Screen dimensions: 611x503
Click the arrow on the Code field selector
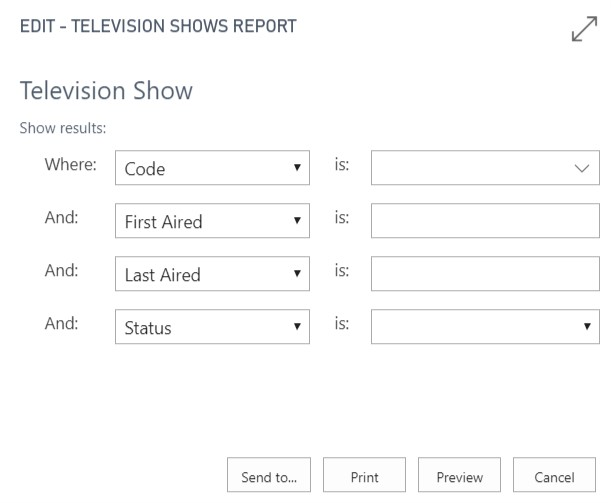tap(297, 169)
